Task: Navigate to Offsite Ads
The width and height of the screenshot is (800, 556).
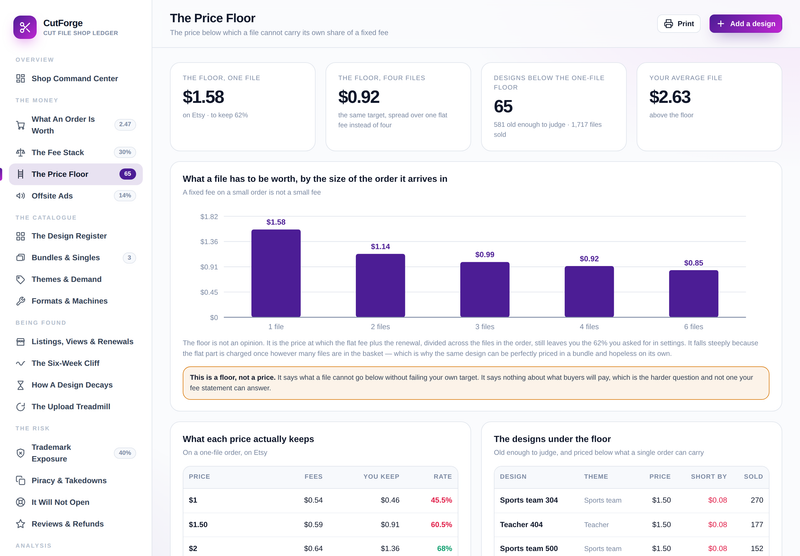Action: (x=76, y=196)
